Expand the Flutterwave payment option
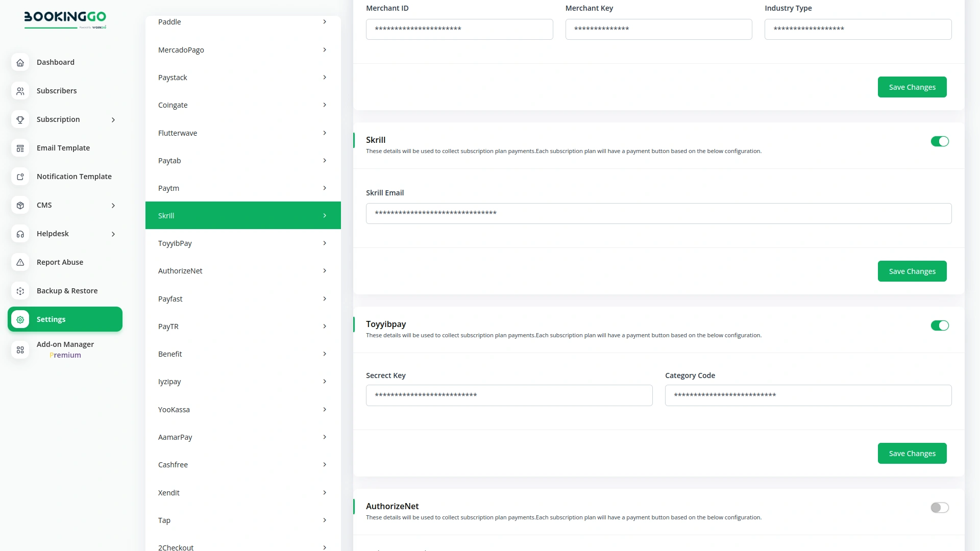 (x=243, y=133)
